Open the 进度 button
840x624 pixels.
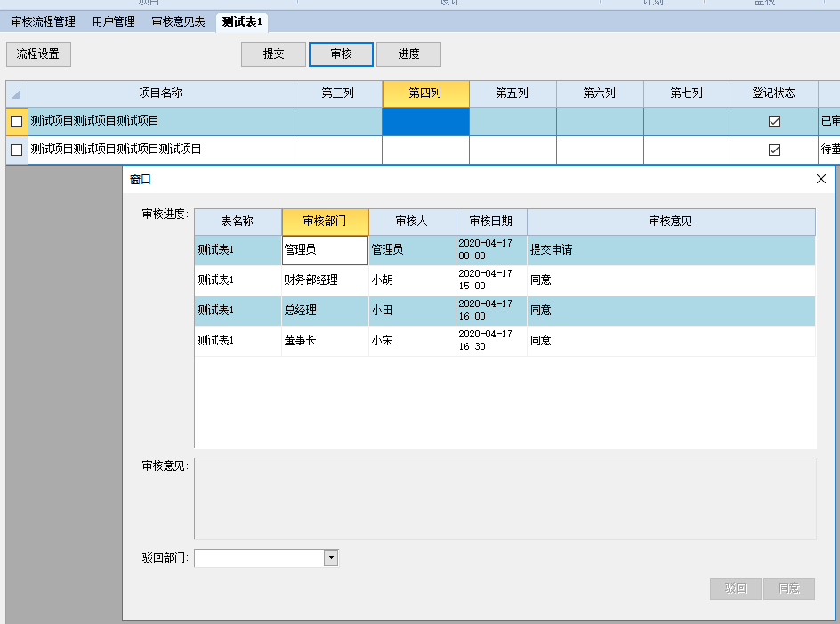coord(408,54)
